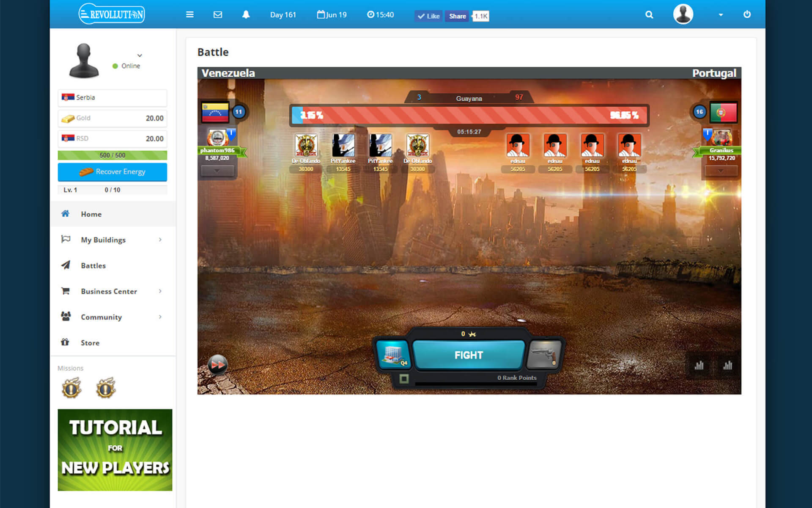Go to Home in sidebar
This screenshot has height=508, width=812.
point(113,214)
